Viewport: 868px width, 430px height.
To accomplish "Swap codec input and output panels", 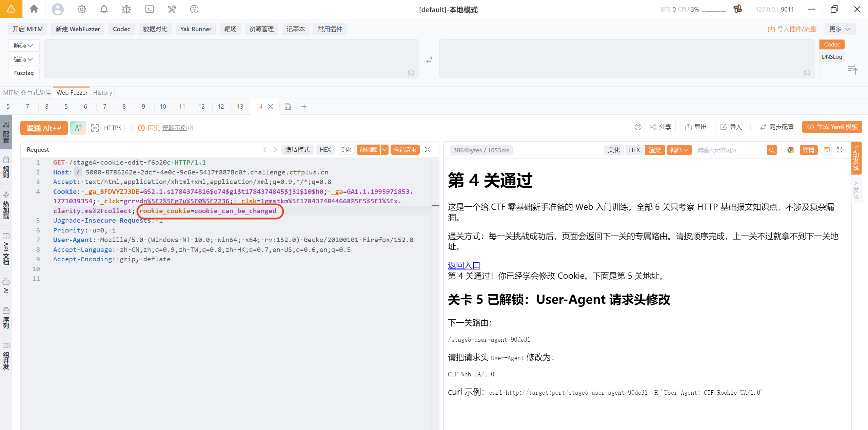I will click(x=429, y=60).
